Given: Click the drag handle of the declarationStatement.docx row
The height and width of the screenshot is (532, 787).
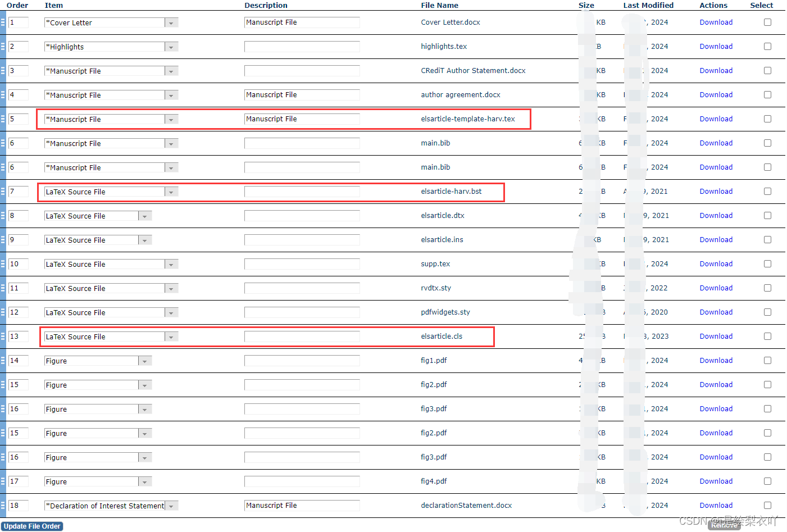Looking at the screenshot, I should tap(3, 506).
